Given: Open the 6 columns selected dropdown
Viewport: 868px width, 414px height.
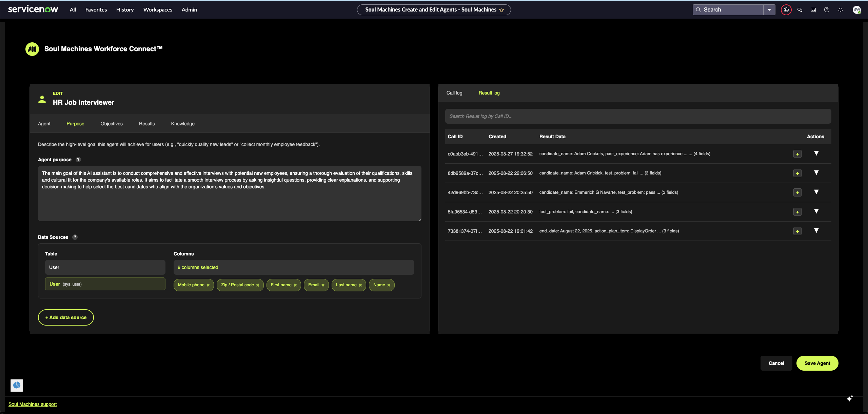Looking at the screenshot, I should pos(293,267).
